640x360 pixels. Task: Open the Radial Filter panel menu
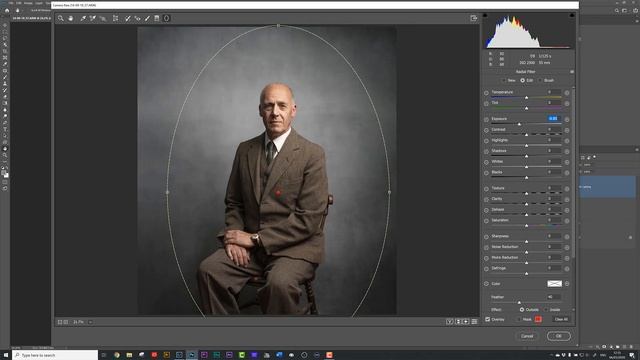[x=572, y=72]
